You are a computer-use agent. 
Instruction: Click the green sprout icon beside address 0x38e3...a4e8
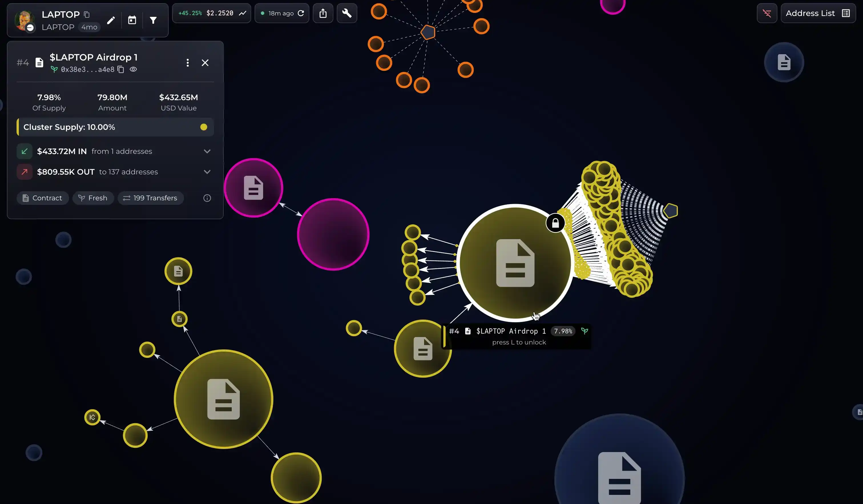[54, 69]
